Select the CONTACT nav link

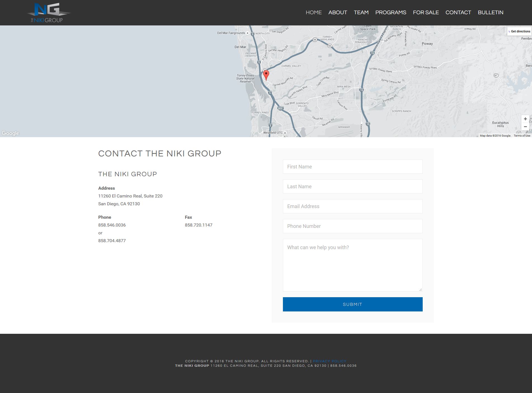coord(458,12)
